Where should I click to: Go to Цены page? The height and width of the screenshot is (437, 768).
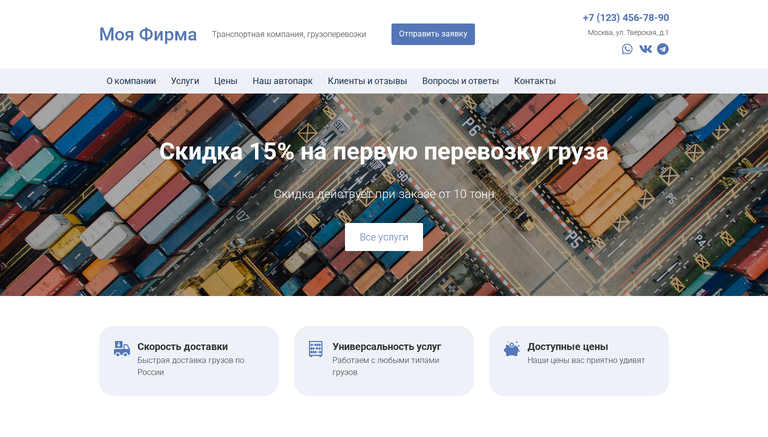point(226,81)
